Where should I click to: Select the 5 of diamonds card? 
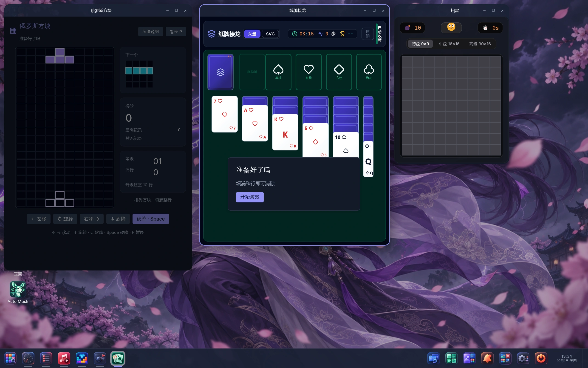[x=315, y=140]
